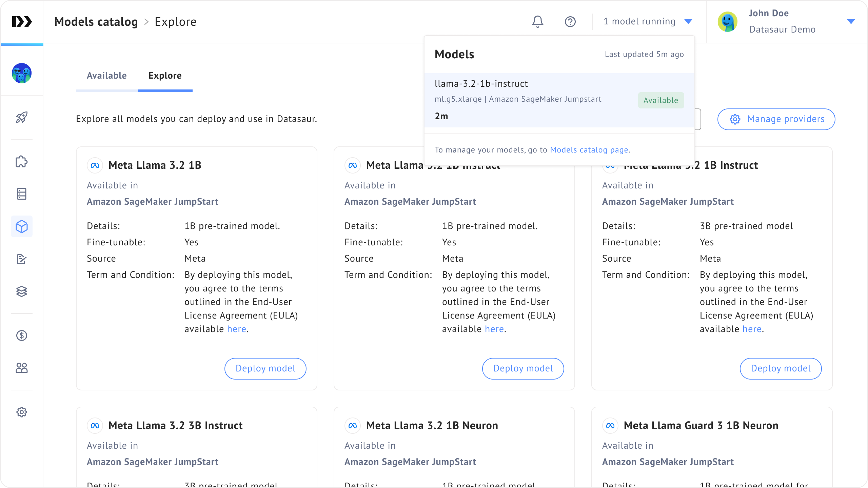Open the puzzle piece extensions icon

point(22,161)
